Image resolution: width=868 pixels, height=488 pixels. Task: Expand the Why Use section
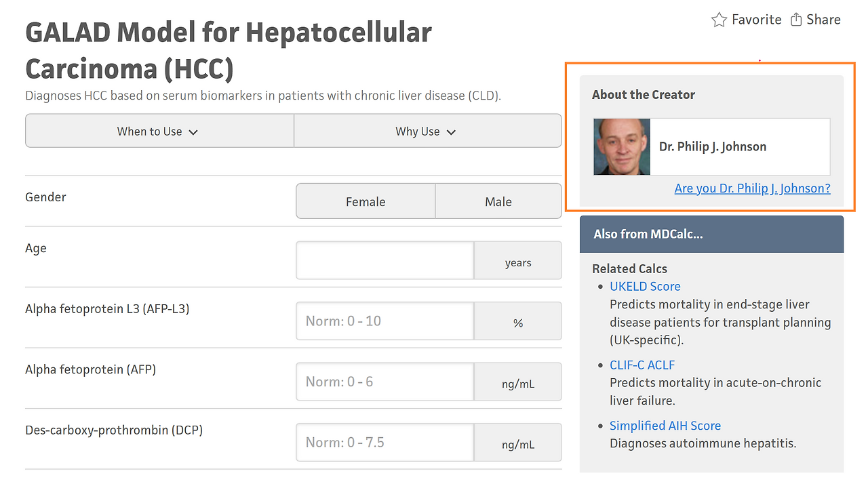pyautogui.click(x=427, y=131)
